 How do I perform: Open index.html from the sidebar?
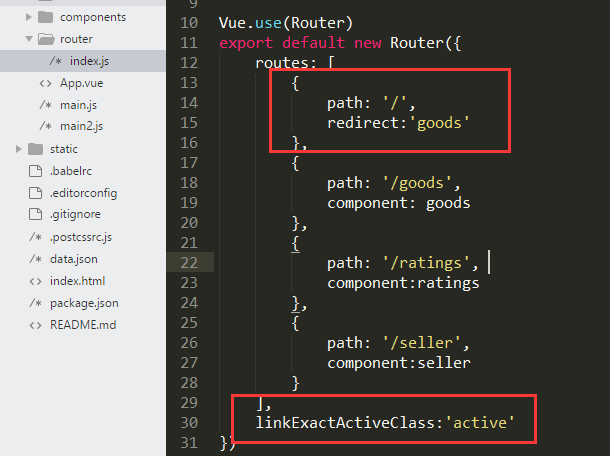(x=77, y=281)
